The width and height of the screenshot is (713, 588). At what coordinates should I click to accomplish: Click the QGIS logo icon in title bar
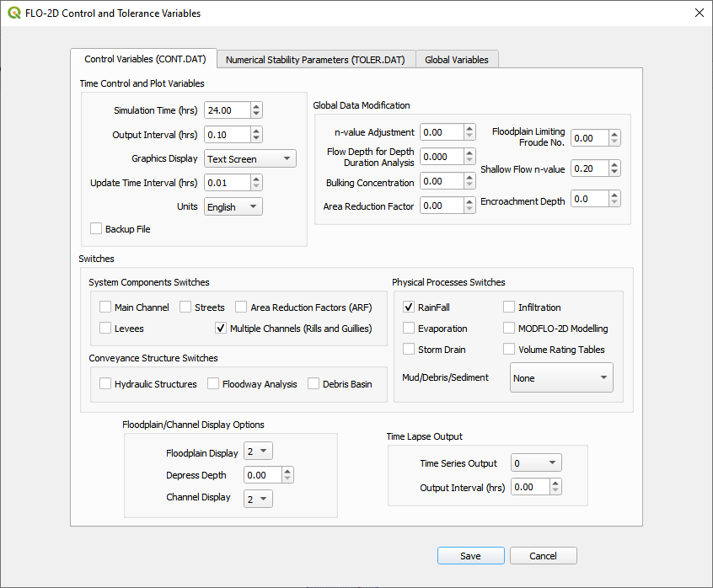(13, 13)
